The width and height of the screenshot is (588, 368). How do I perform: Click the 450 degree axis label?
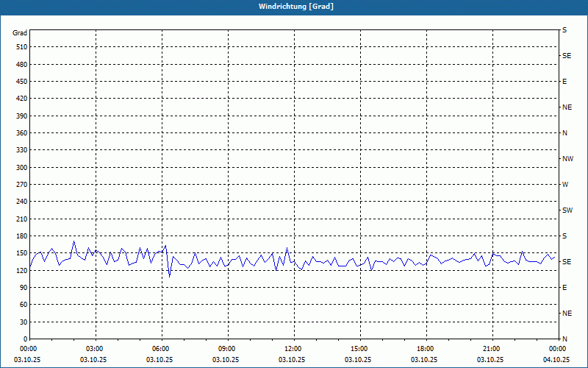(22, 82)
